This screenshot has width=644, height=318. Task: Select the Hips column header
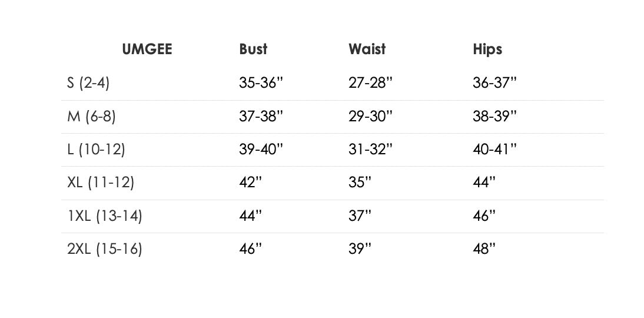coord(487,49)
